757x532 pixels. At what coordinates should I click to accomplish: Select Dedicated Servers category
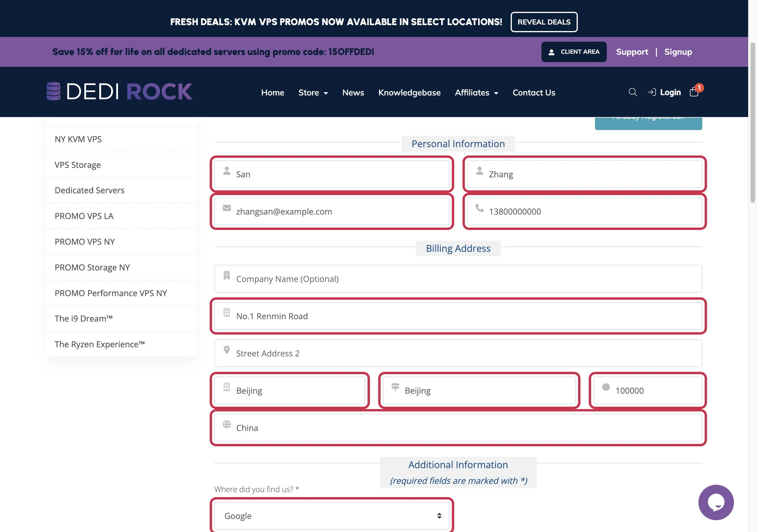click(121, 190)
